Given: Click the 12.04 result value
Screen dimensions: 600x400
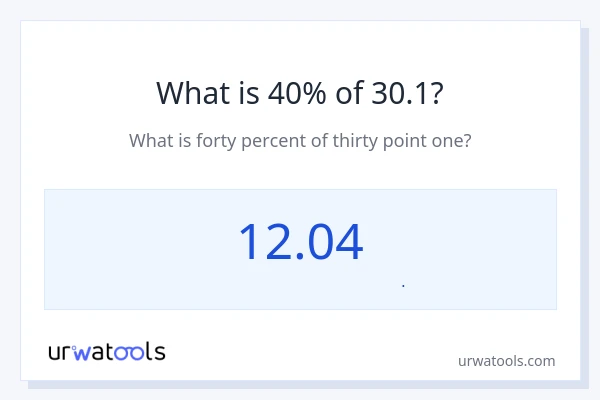Looking at the screenshot, I should click(300, 242).
